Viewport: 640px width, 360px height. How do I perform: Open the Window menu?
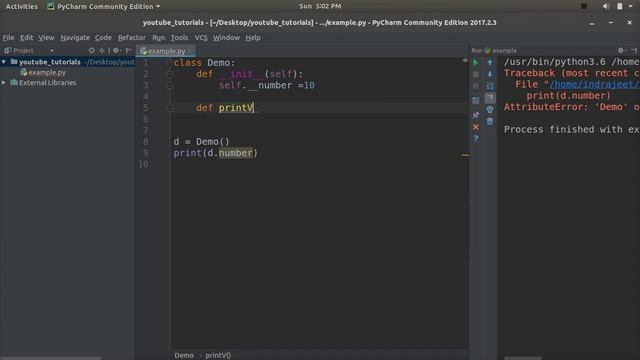[x=226, y=38]
